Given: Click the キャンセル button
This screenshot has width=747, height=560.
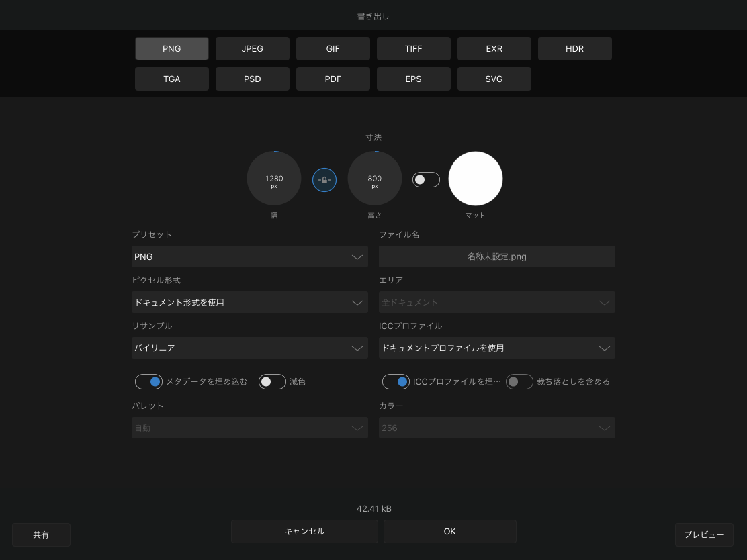Looking at the screenshot, I should [304, 531].
